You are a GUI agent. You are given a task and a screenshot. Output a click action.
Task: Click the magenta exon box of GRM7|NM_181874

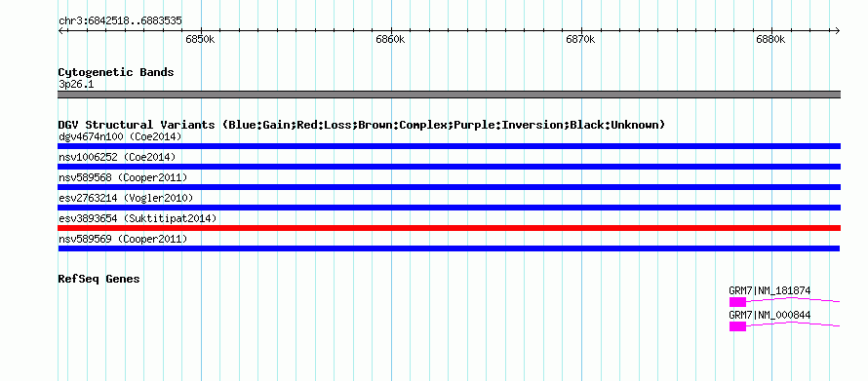(x=737, y=302)
